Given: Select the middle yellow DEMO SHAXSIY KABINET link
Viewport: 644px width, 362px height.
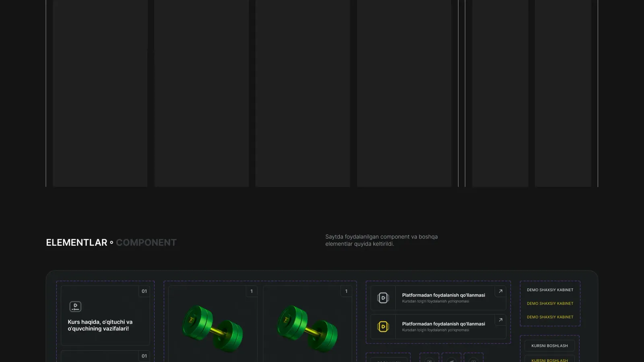Looking at the screenshot, I should pyautogui.click(x=550, y=304).
